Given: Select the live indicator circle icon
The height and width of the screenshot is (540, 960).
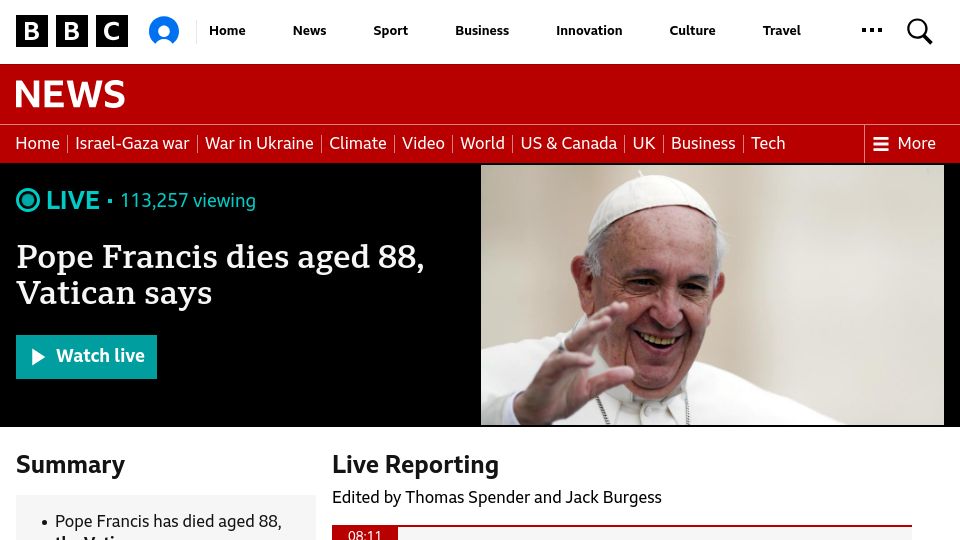Looking at the screenshot, I should pyautogui.click(x=28, y=200).
